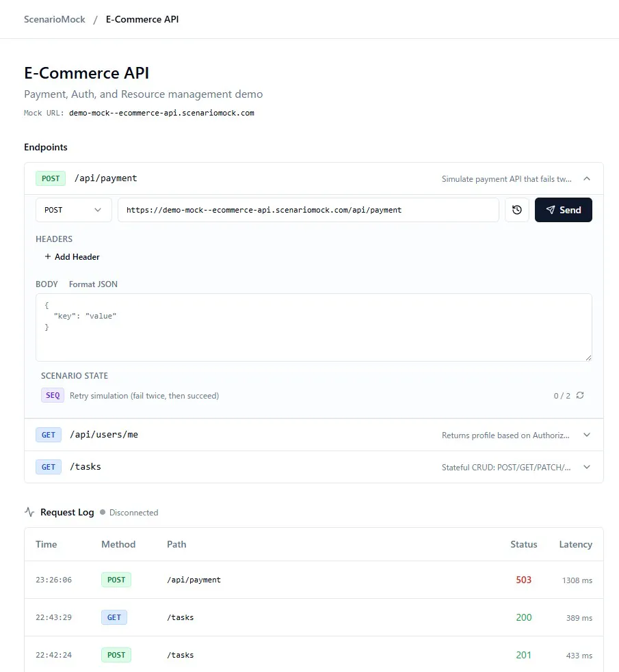Select the /tasks endpoint path in Endpoints
This screenshot has height=672, width=619.
pyautogui.click(x=85, y=467)
